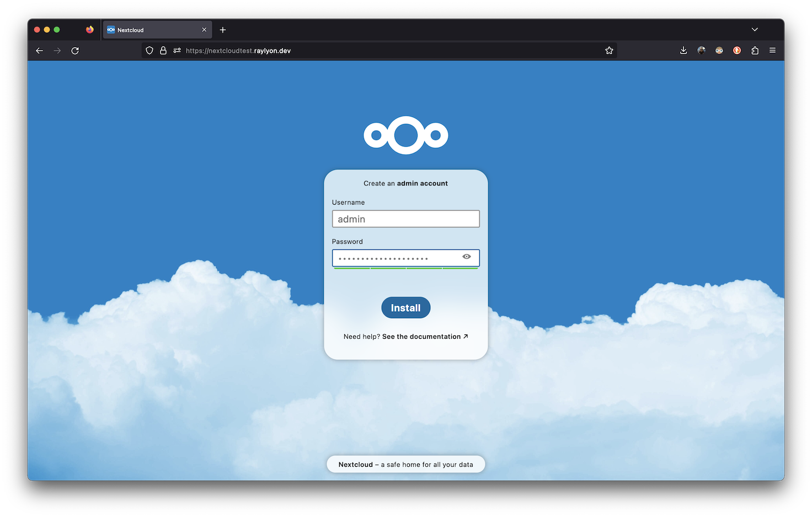Open a new browser tab

click(222, 30)
